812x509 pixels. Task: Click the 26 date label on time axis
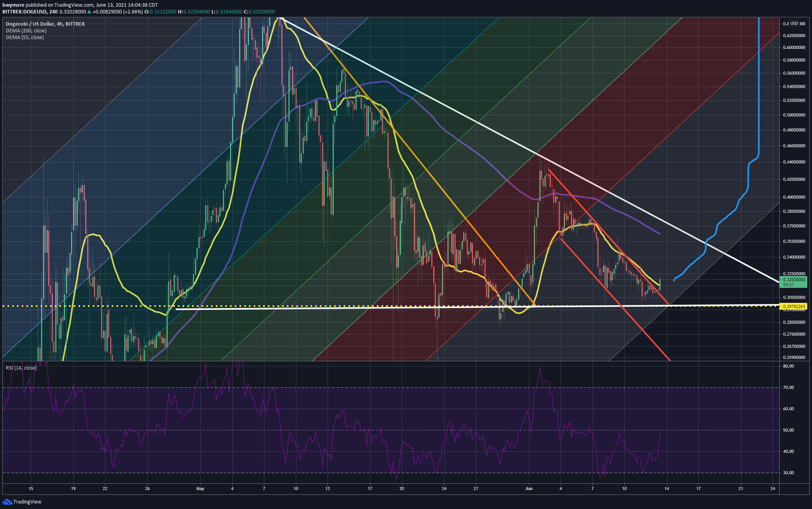(147, 488)
